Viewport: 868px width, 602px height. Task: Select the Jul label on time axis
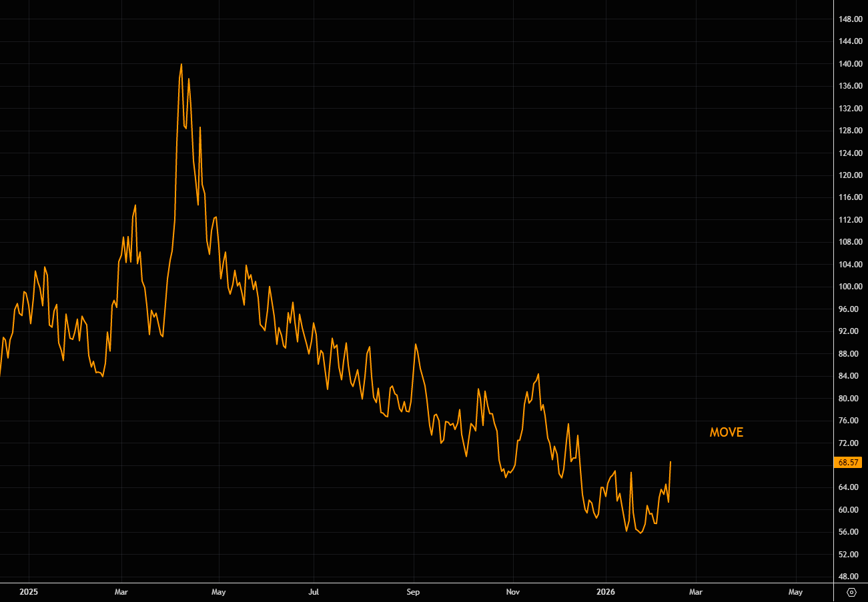314,591
